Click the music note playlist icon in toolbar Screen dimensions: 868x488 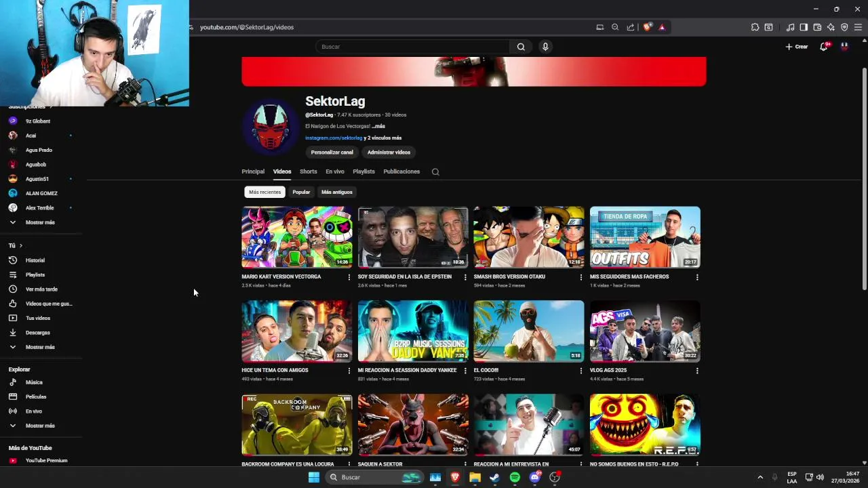790,27
